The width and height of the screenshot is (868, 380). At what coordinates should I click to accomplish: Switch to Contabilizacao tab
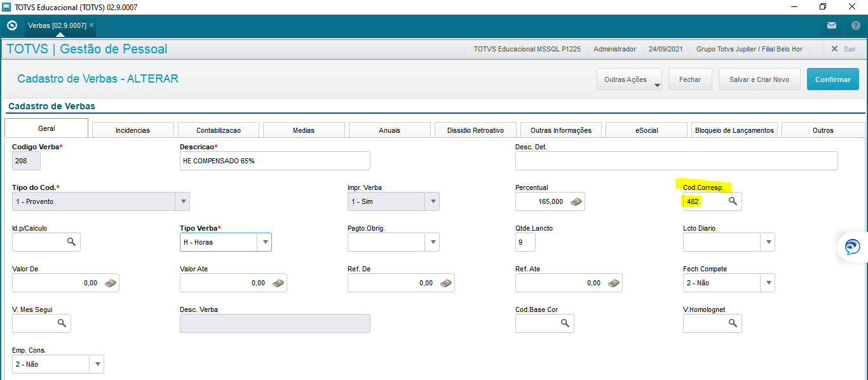click(x=219, y=130)
